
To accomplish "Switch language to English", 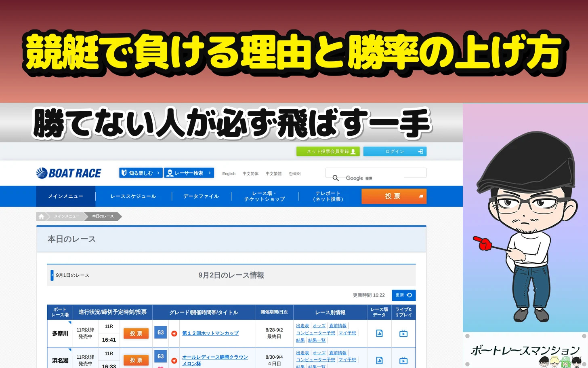I will coord(229,173).
